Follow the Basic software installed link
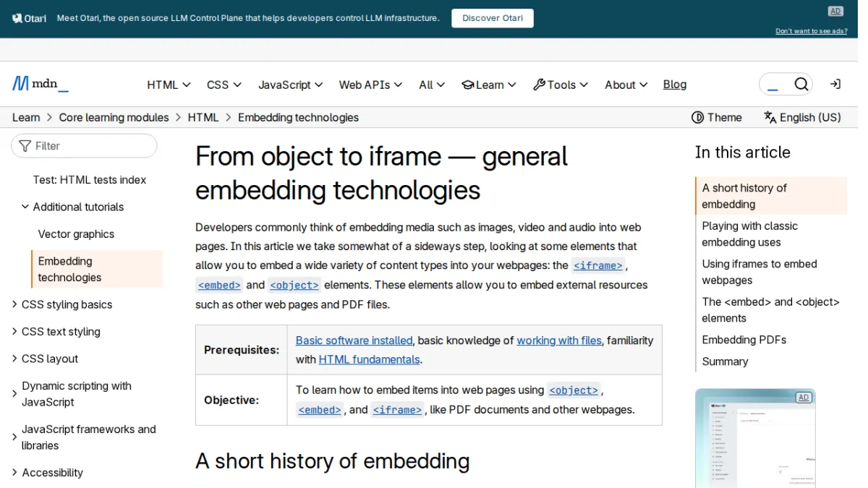Image resolution: width=868 pixels, height=488 pixels. point(354,341)
